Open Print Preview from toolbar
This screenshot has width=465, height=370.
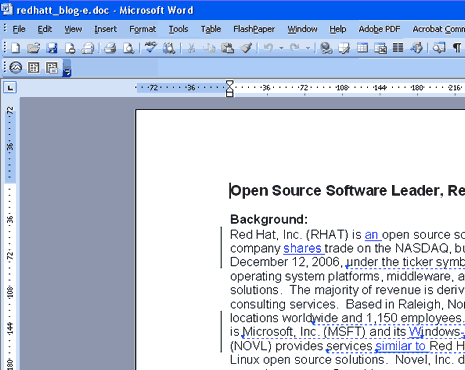pos(128,48)
